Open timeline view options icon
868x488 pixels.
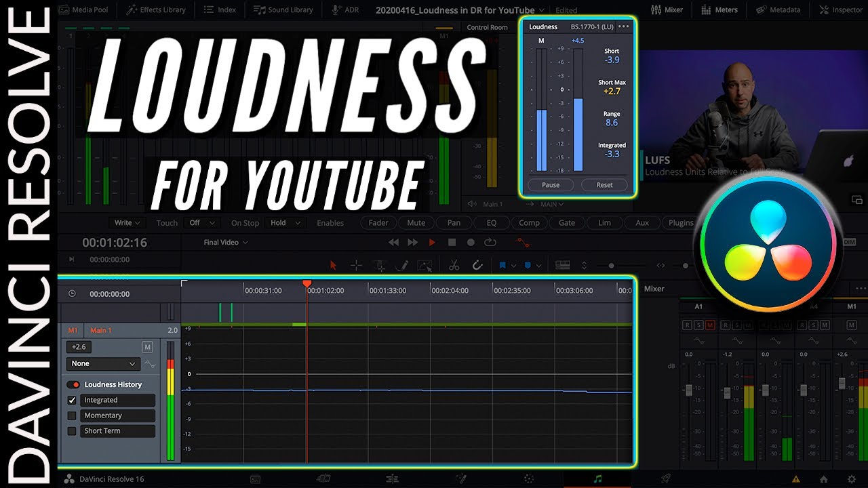tap(562, 265)
